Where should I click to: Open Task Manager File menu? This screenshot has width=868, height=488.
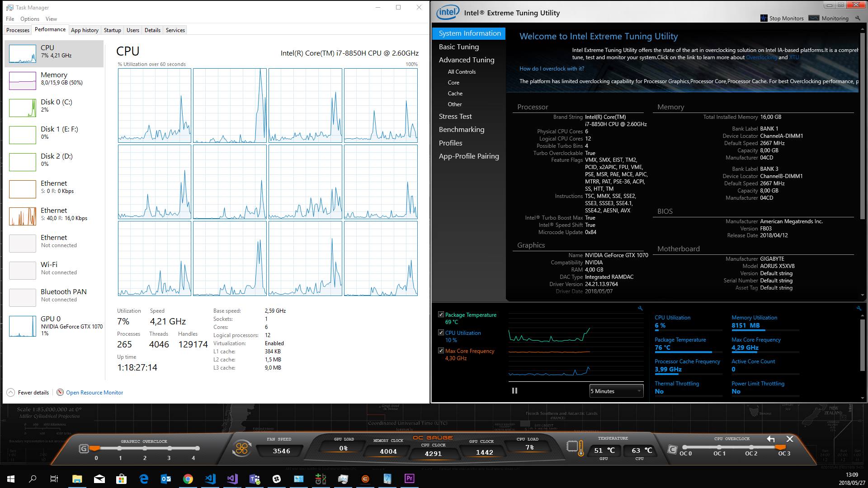[10, 19]
